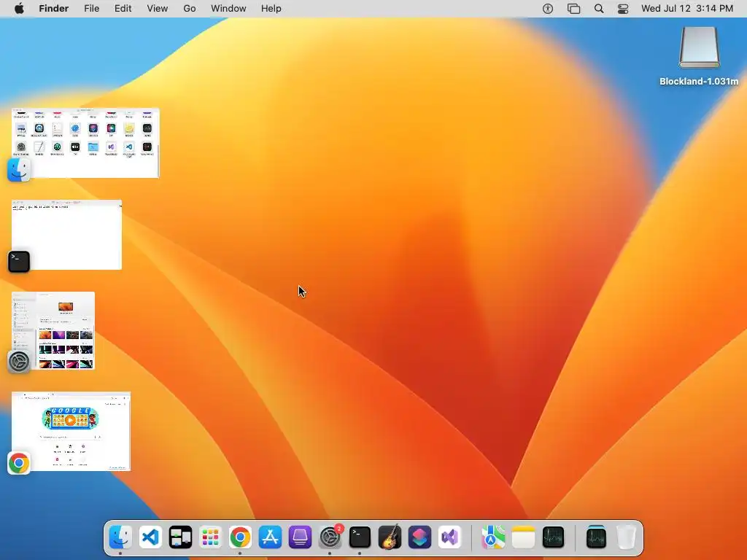Select the Blockland-1.031m disk icon
Screen dimensions: 747x560
(699, 47)
